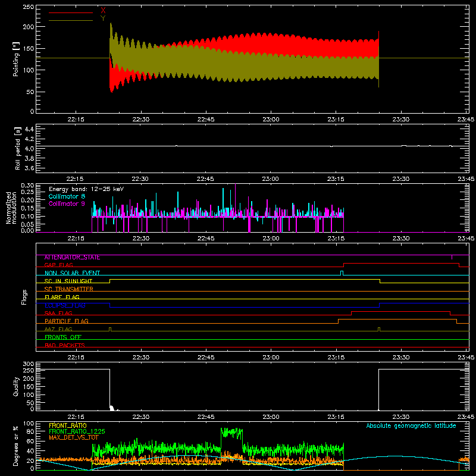Click the Normalized modulation axis label
This screenshot has width=476, height=476.
(11, 208)
